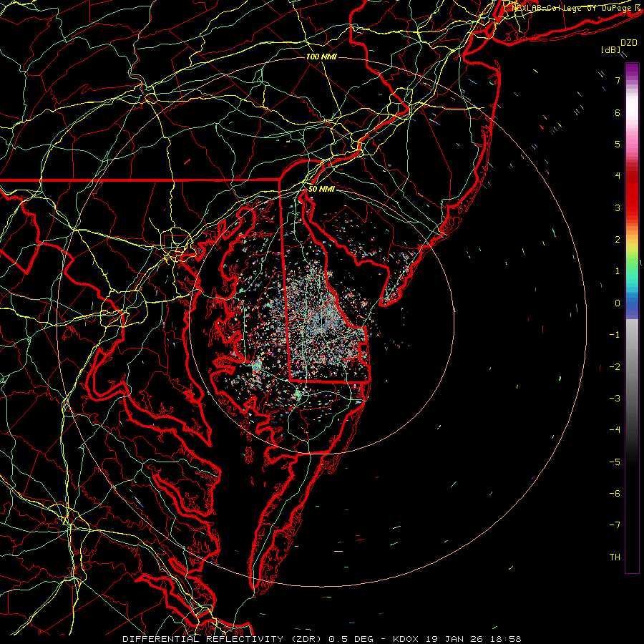Select the -1 dB scale label
Viewport: 644px width, 644px height.
tap(615, 335)
